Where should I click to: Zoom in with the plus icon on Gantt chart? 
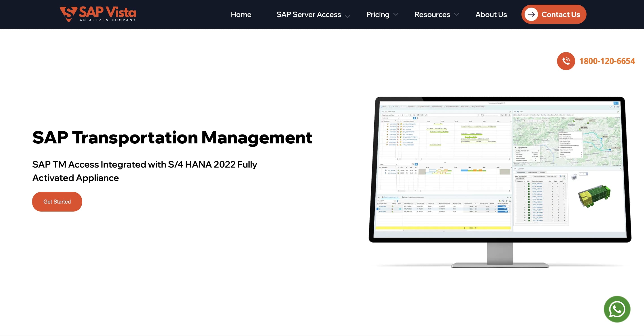(x=403, y=115)
